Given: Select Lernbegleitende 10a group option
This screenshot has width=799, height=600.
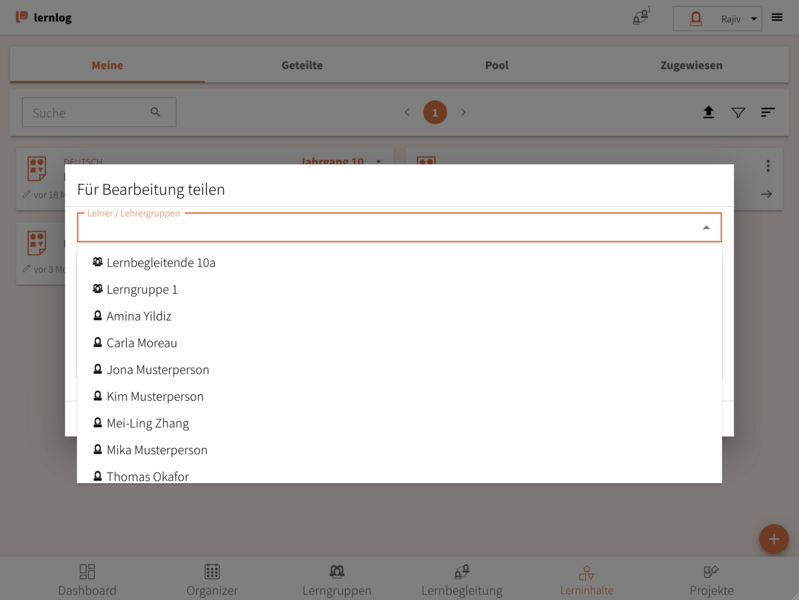Looking at the screenshot, I should [x=160, y=262].
